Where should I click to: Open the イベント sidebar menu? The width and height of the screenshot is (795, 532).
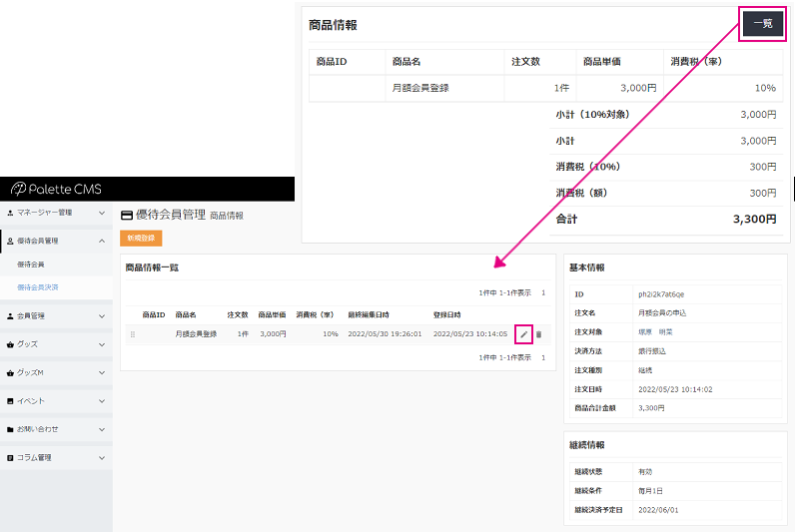(x=56, y=401)
